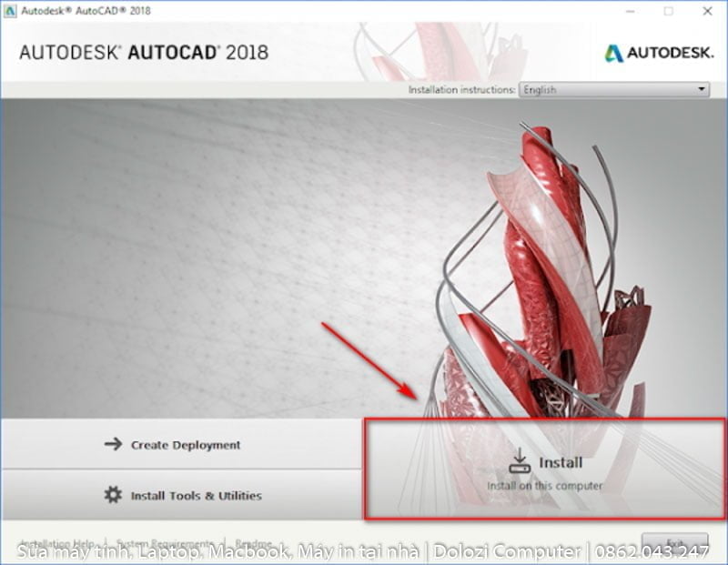The height and width of the screenshot is (565, 728).
Task: Click the Autodesk triangle emblem beside AUTODESK text
Action: tap(613, 54)
